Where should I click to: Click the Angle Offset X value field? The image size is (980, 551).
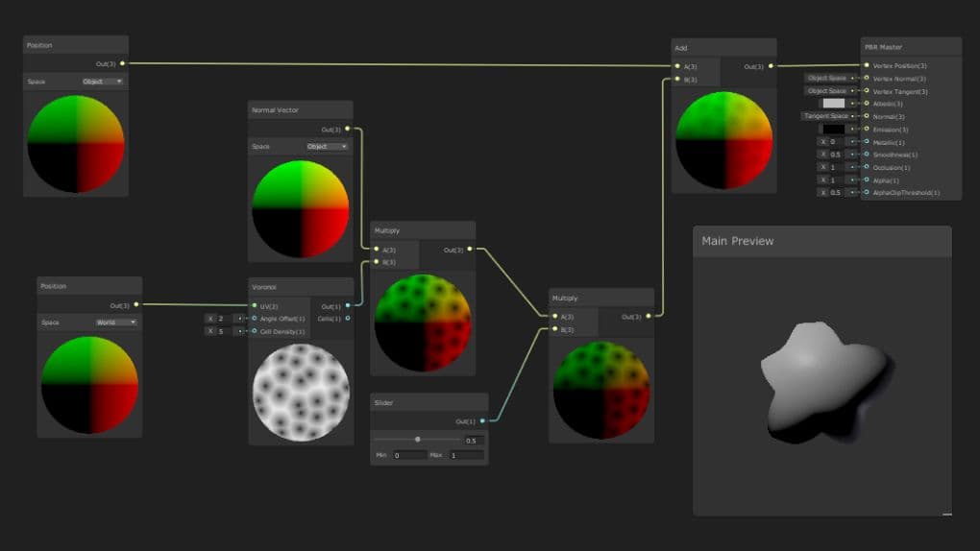[224, 319]
